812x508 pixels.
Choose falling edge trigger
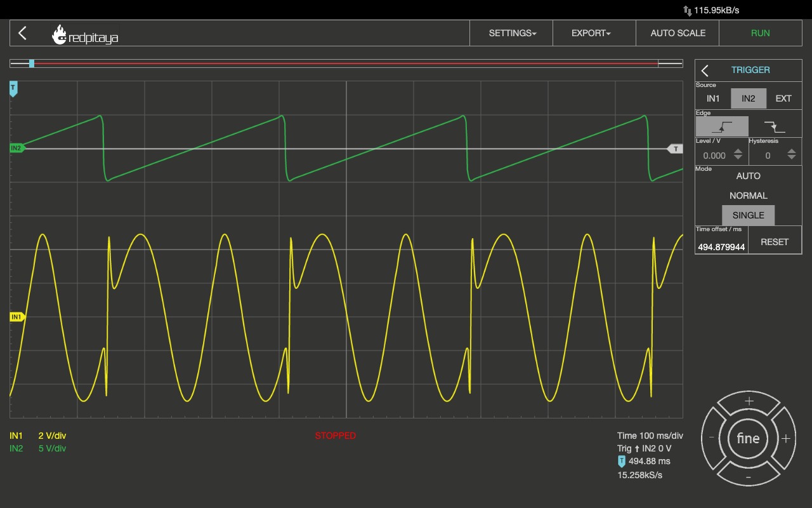click(775, 126)
